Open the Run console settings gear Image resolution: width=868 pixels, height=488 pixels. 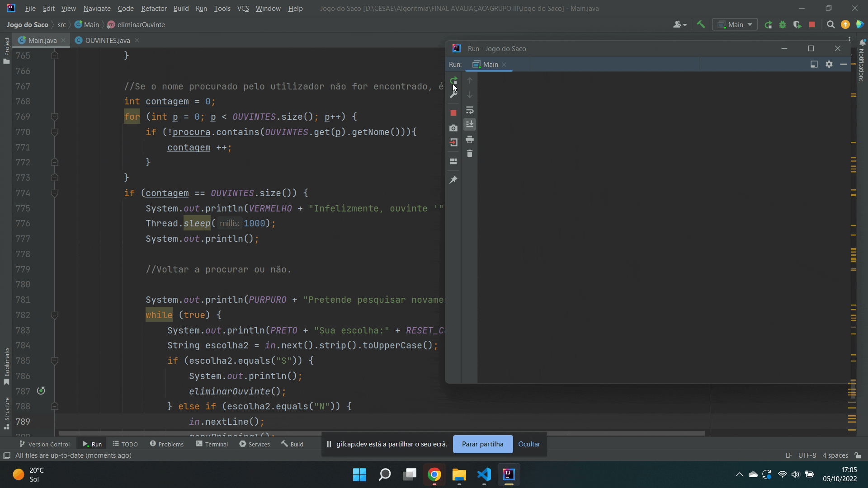click(x=829, y=64)
